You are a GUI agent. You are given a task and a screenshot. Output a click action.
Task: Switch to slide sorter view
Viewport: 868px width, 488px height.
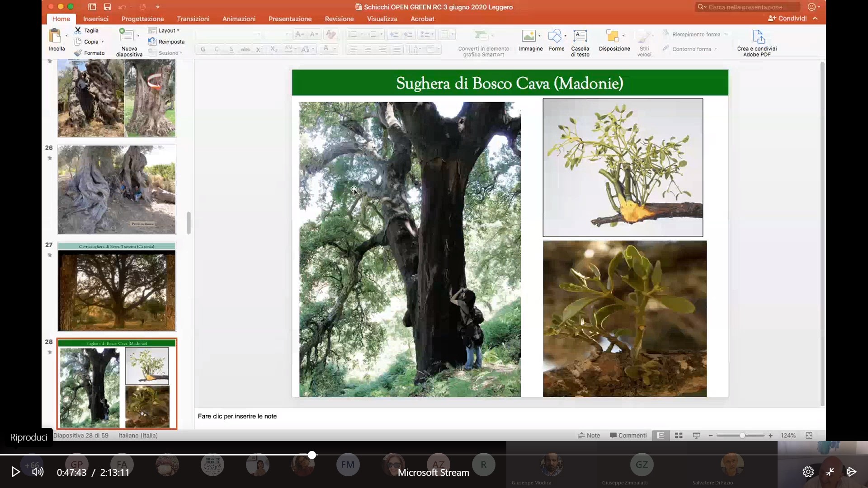point(679,436)
